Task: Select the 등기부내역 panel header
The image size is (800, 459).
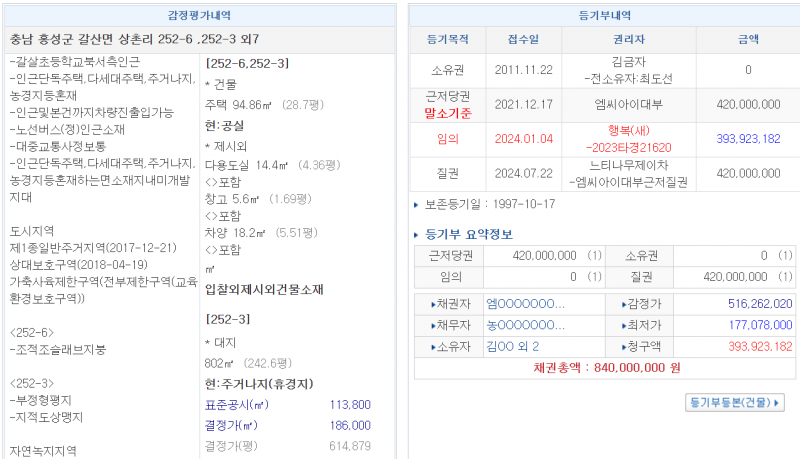Action: 605,15
